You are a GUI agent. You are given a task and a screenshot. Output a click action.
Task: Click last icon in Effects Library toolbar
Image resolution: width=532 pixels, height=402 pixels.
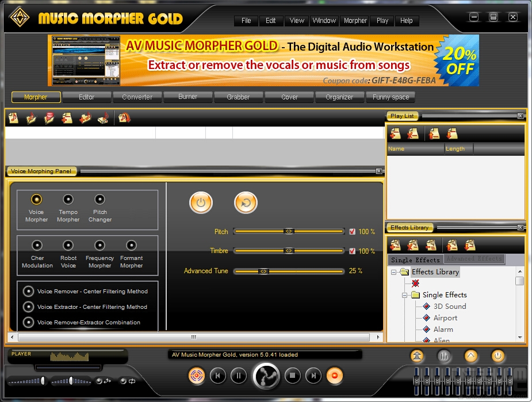tap(470, 245)
